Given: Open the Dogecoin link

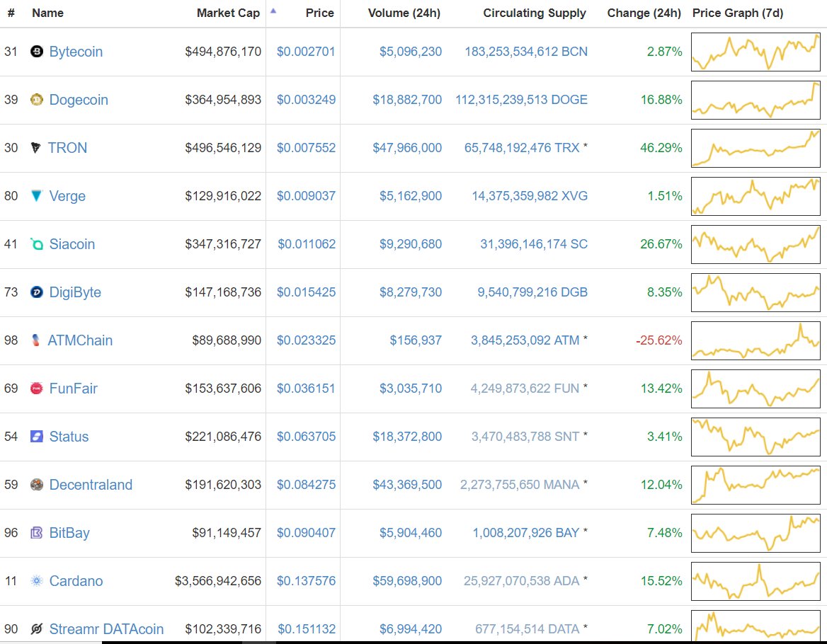Looking at the screenshot, I should (x=79, y=100).
